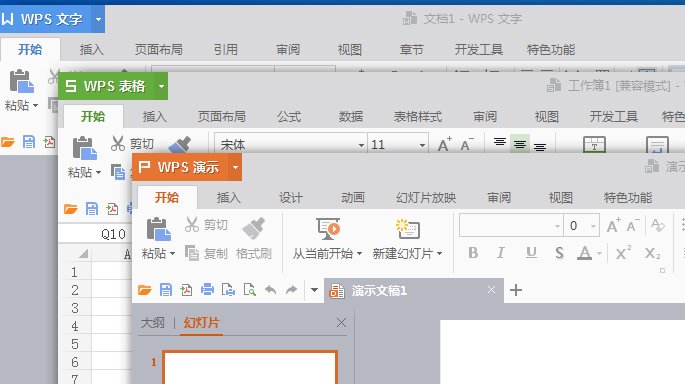Expand quick access toolbar dropdown in WPS 演示
The image size is (685, 384).
[314, 290]
